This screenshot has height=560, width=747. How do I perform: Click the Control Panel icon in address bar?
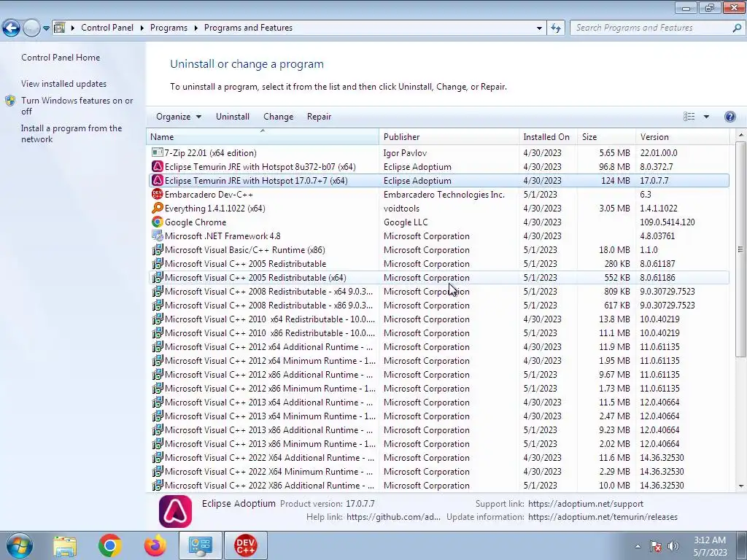tap(59, 28)
